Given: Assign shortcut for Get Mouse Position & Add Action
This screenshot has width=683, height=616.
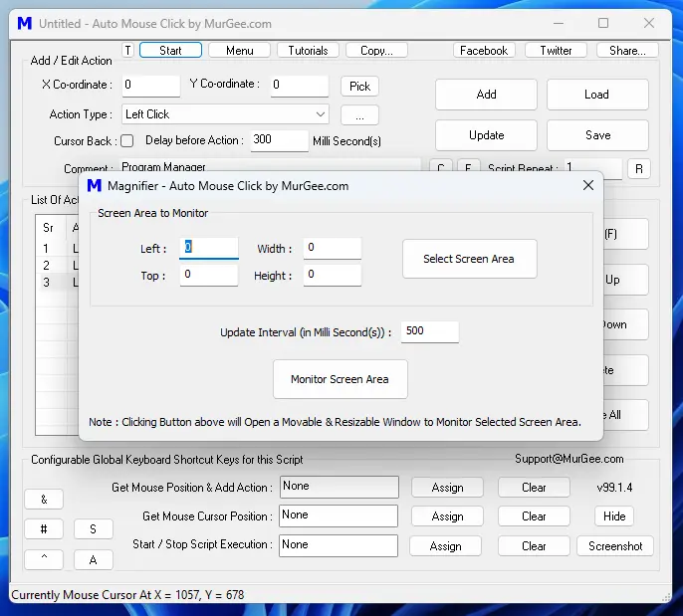Looking at the screenshot, I should click(447, 488).
